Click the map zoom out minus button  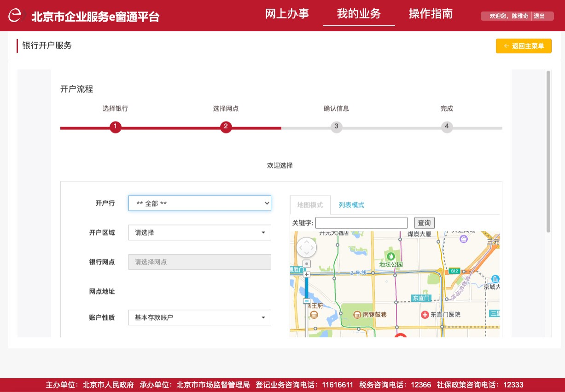(307, 301)
